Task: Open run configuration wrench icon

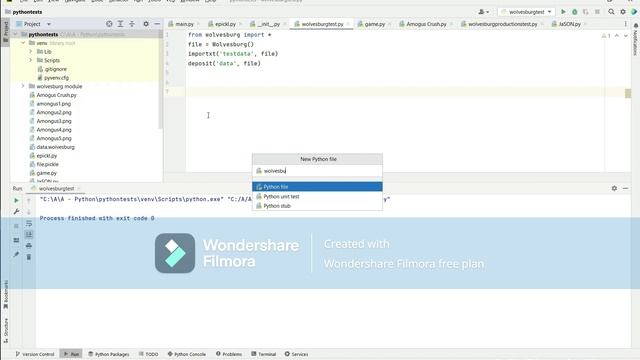Action: [16, 211]
